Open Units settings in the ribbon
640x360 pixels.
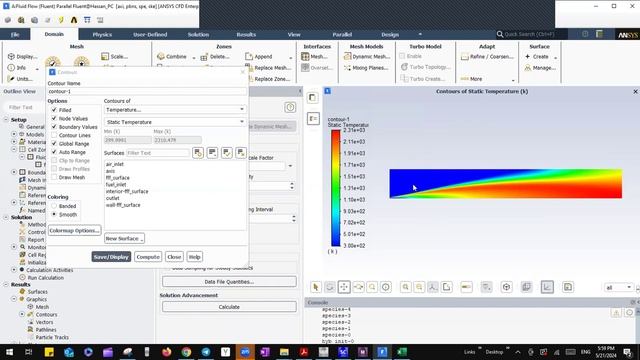click(x=20, y=78)
